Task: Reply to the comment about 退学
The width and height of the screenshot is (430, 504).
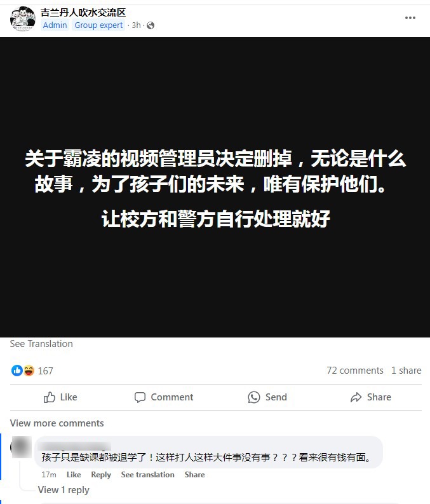Action: point(101,475)
